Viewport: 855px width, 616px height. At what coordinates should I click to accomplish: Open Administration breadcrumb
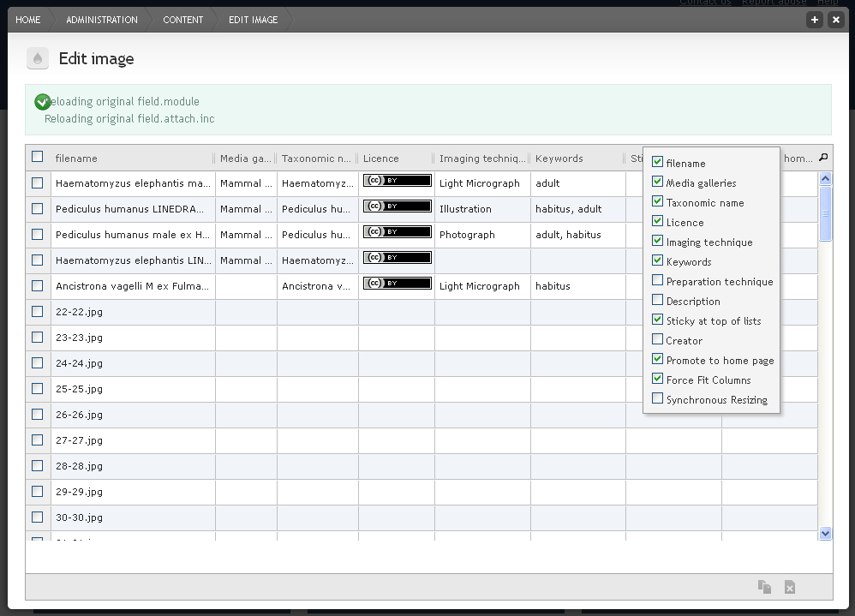tap(102, 20)
